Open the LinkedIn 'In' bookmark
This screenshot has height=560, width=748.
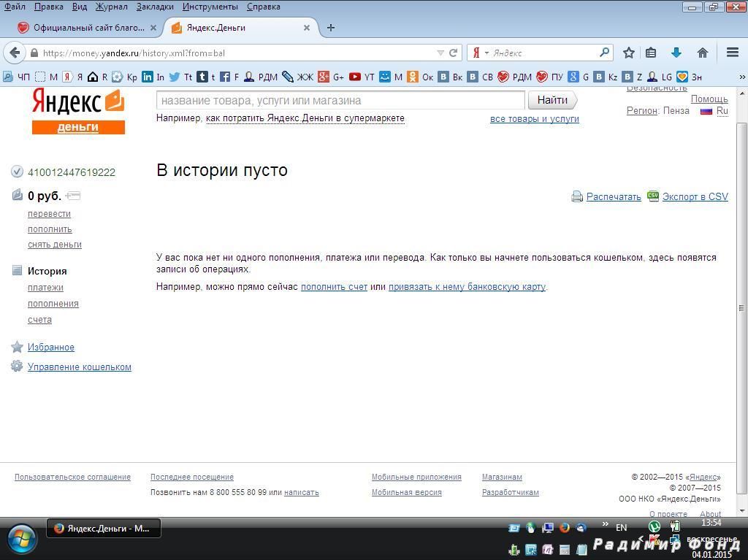(153, 77)
